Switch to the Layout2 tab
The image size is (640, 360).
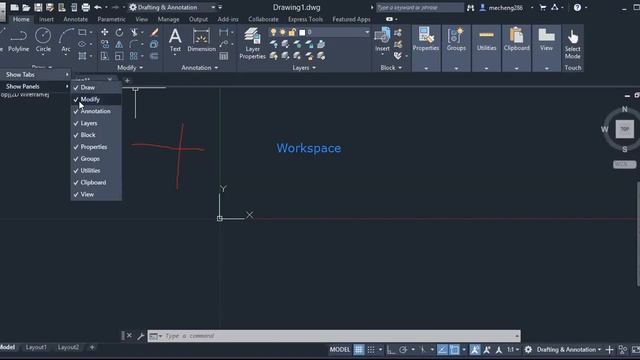68,347
